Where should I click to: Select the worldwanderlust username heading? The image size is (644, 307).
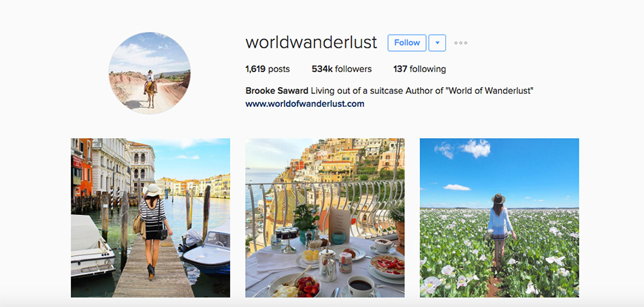coord(311,42)
